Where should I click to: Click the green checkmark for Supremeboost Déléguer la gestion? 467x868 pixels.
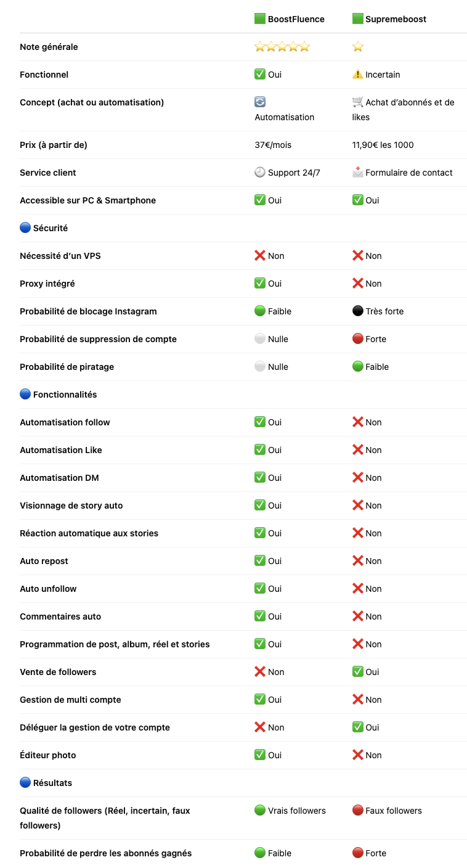pyautogui.click(x=358, y=727)
